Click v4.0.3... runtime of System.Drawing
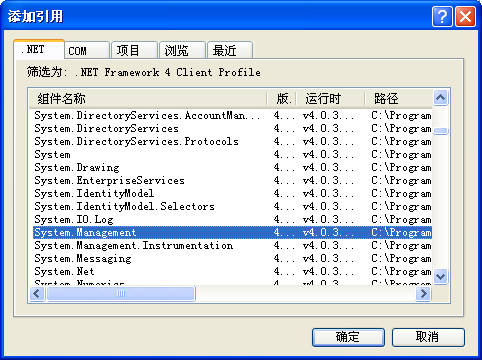Image resolution: width=482 pixels, height=360 pixels. (x=328, y=167)
